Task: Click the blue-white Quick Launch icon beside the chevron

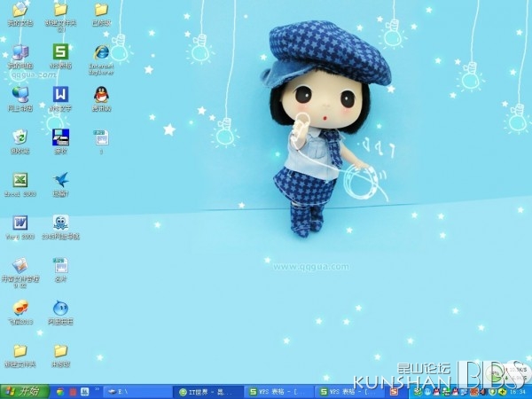Action: [x=84, y=392]
